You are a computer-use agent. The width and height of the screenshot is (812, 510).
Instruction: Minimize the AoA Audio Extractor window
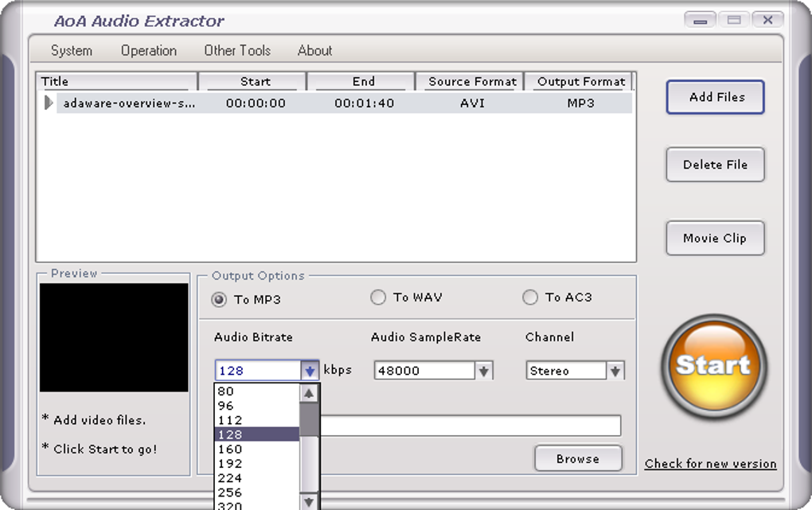(x=700, y=20)
